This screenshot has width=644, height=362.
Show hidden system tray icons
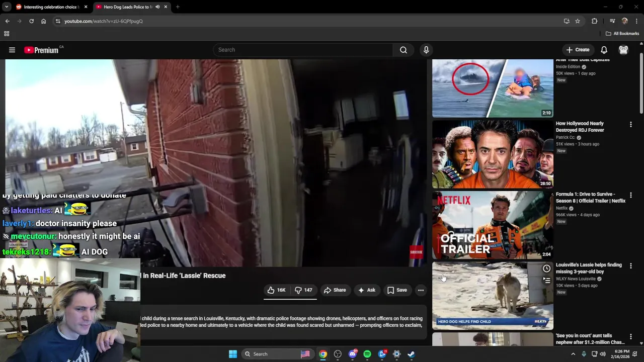(x=573, y=354)
